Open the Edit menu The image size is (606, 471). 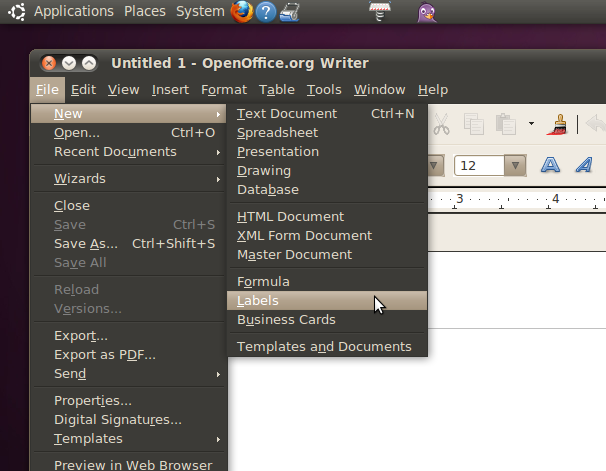point(83,90)
